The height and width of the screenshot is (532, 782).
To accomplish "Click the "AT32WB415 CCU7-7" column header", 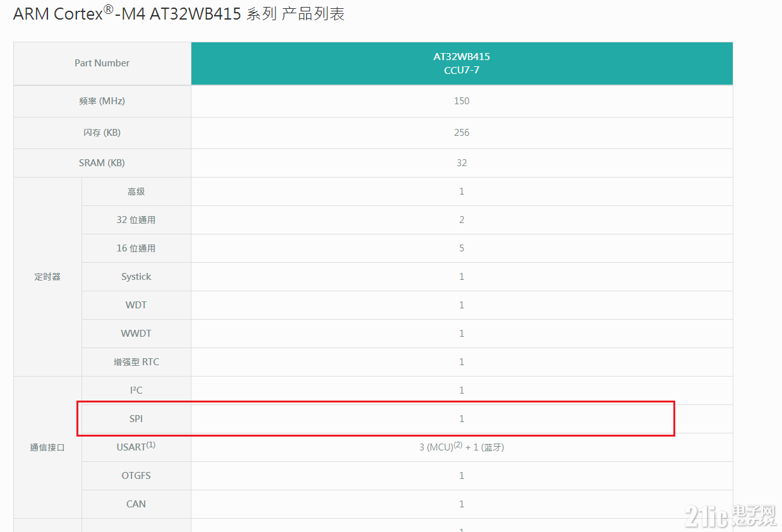I will click(462, 63).
